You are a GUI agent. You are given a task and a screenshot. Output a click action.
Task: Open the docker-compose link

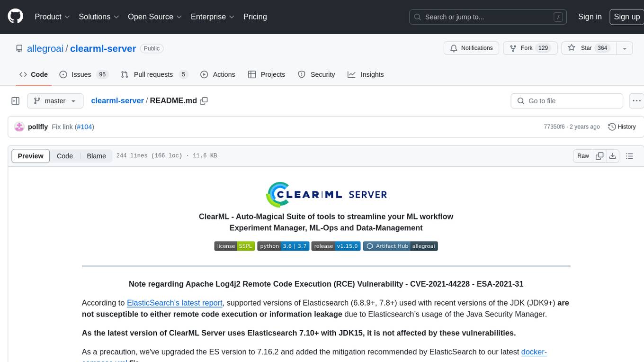[534, 352]
